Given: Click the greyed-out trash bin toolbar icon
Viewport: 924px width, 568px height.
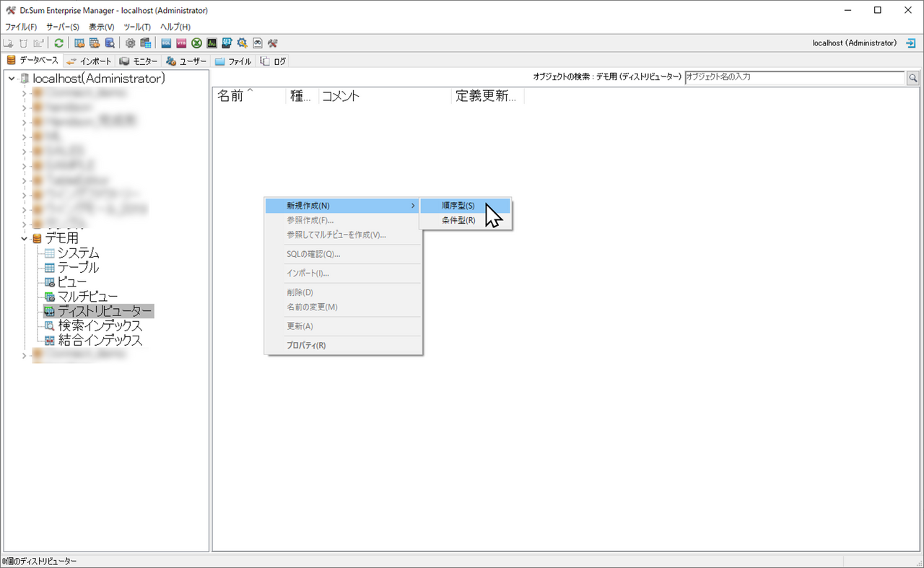Looking at the screenshot, I should pos(24,43).
